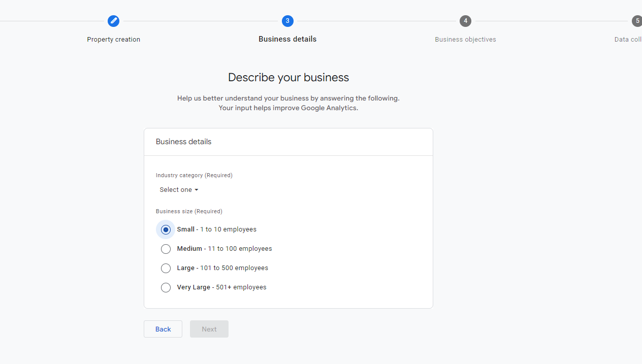Click the caret arrow beside 'Select one'
The width and height of the screenshot is (642, 364).
(x=197, y=190)
